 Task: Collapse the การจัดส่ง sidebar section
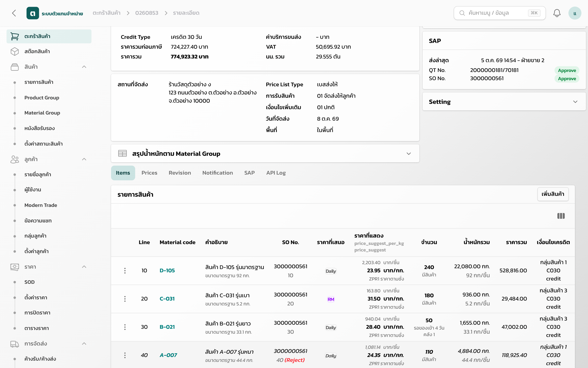pyautogui.click(x=84, y=344)
